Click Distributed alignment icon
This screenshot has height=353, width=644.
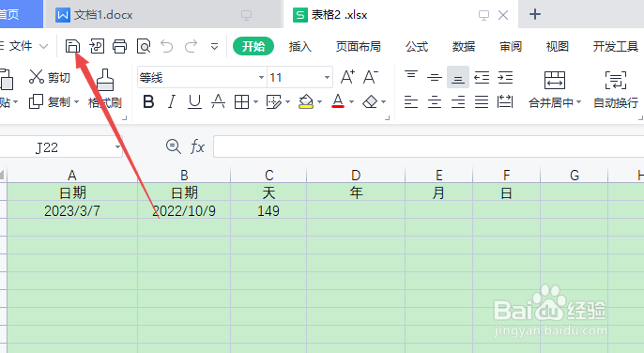(505, 101)
